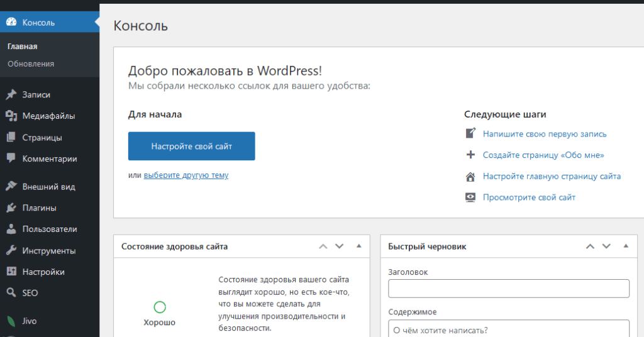Click the Плагины plug icon
Image resolution: width=644 pixels, height=337 pixels.
pos(11,207)
